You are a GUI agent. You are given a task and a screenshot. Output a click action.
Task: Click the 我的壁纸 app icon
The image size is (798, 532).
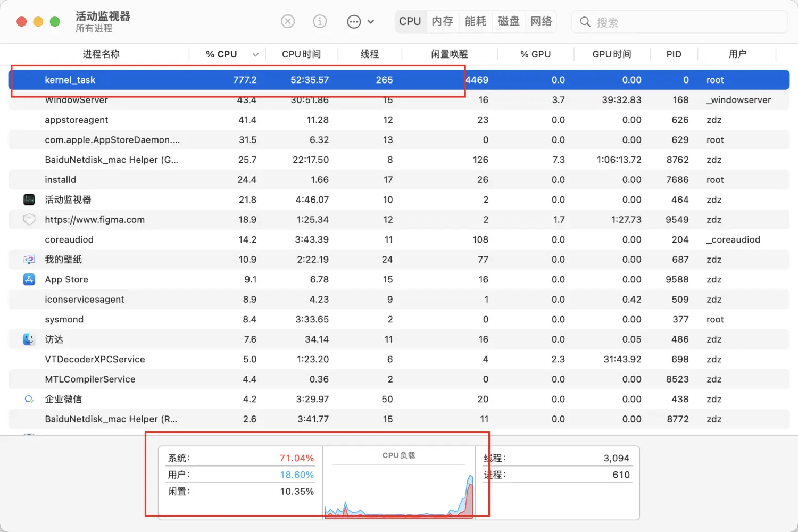29,260
